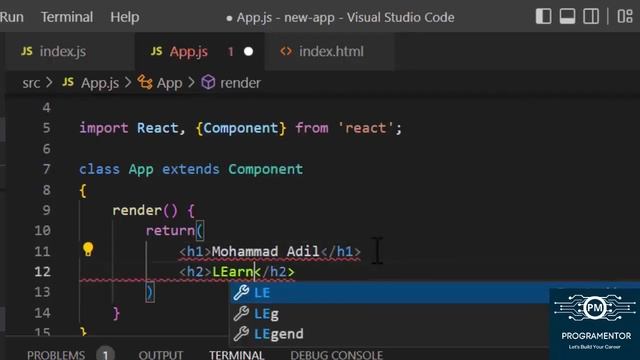The width and height of the screenshot is (640, 360).
Task: Open the customize layout icon
Action: pos(625,17)
